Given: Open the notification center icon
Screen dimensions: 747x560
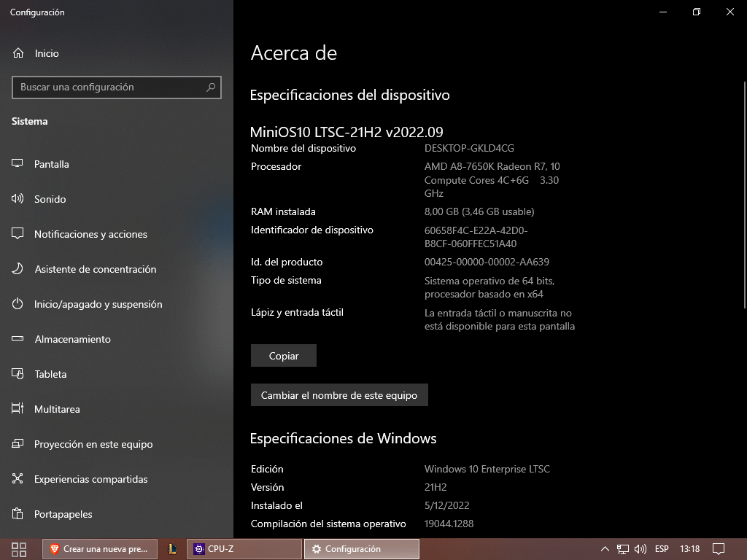Looking at the screenshot, I should (718, 549).
